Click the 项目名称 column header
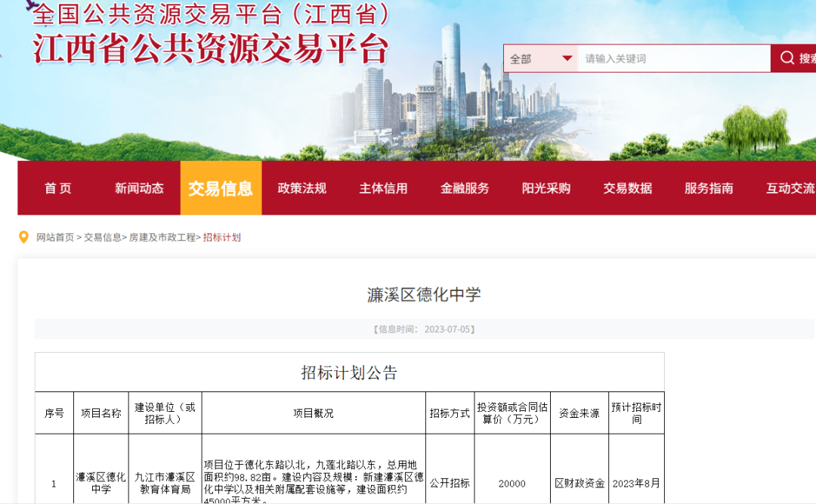The height and width of the screenshot is (504, 816). coord(101,413)
